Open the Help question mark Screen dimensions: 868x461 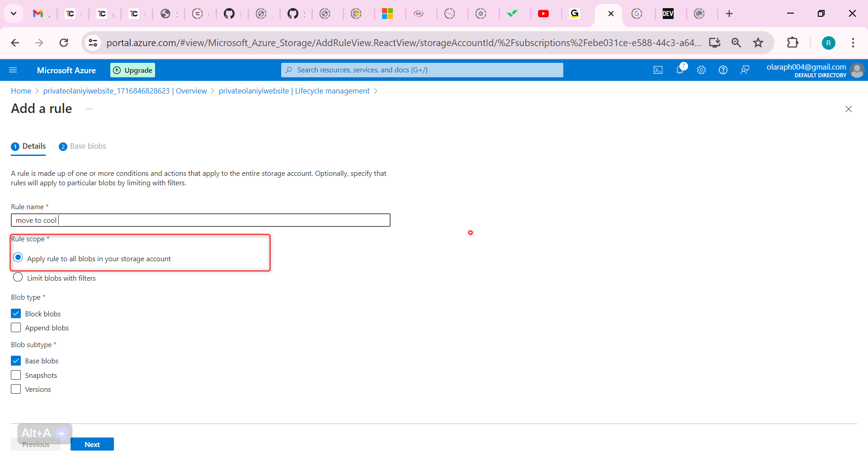pyautogui.click(x=723, y=70)
